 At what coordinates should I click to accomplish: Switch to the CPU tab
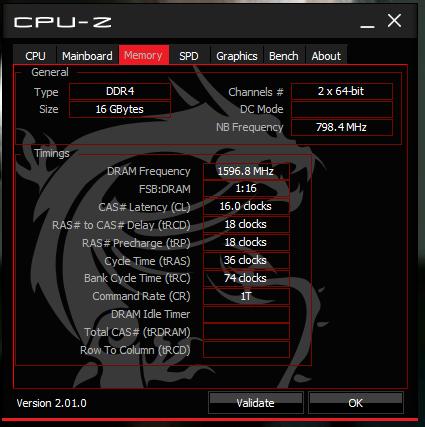(35, 55)
